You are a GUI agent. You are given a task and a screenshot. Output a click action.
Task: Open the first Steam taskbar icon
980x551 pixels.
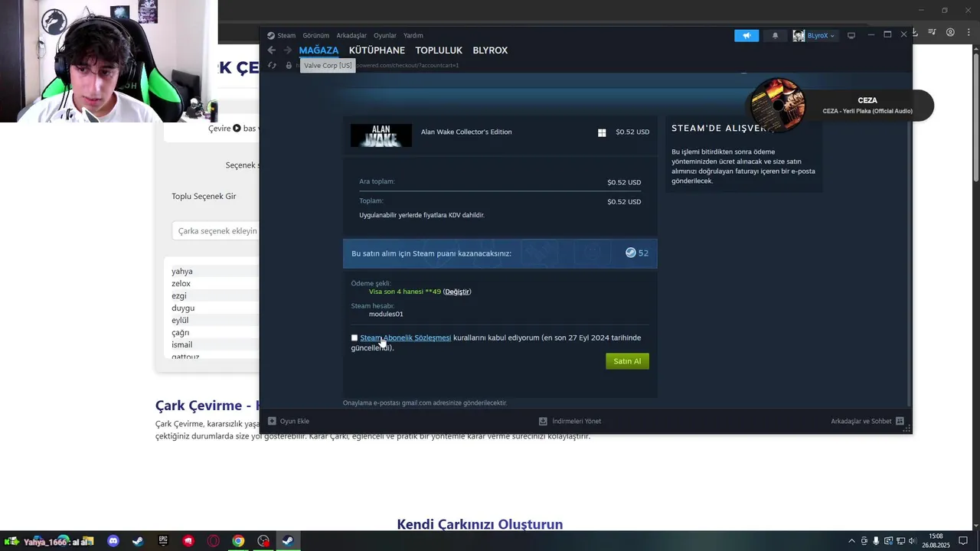pos(138,541)
